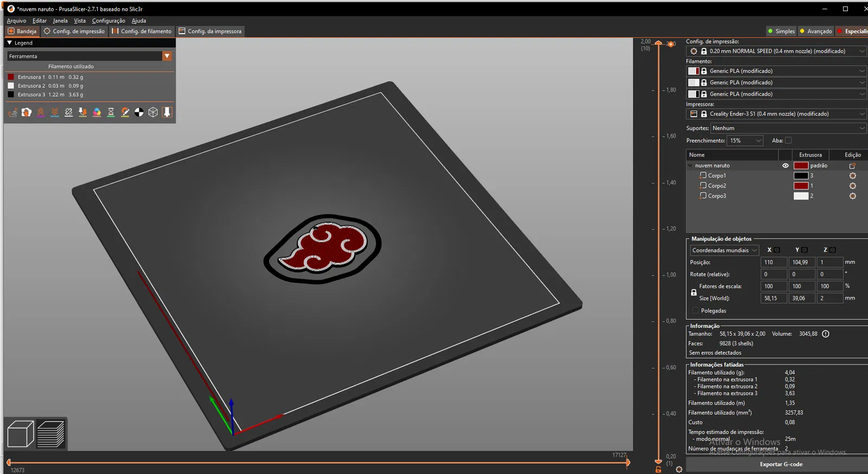This screenshot has height=474, width=868.
Task: Toggle tool marker nozzle icon
Action: coord(167,112)
